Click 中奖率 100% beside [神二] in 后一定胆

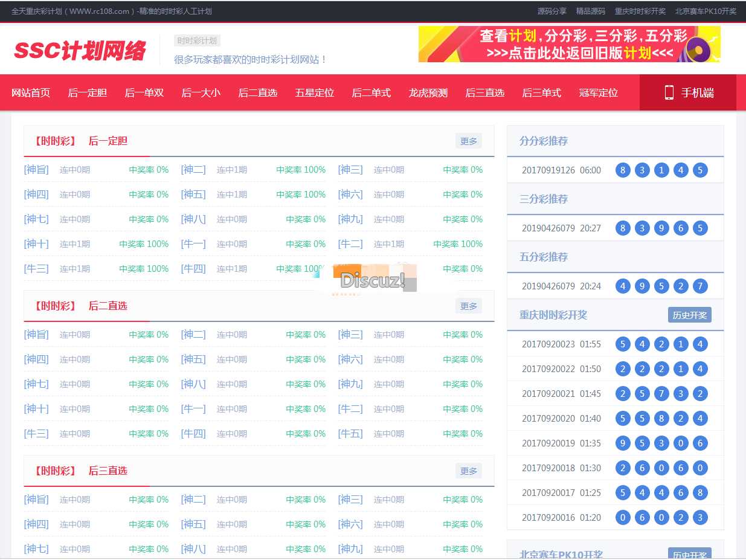click(301, 170)
